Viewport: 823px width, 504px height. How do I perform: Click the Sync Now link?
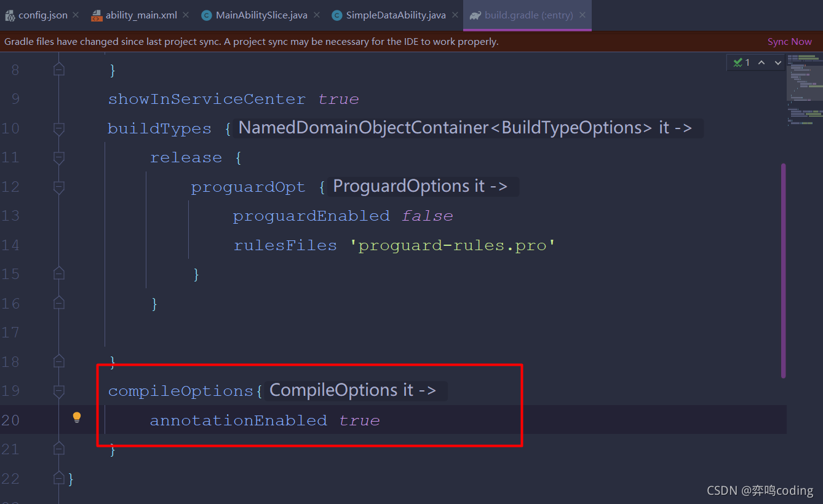tap(790, 42)
